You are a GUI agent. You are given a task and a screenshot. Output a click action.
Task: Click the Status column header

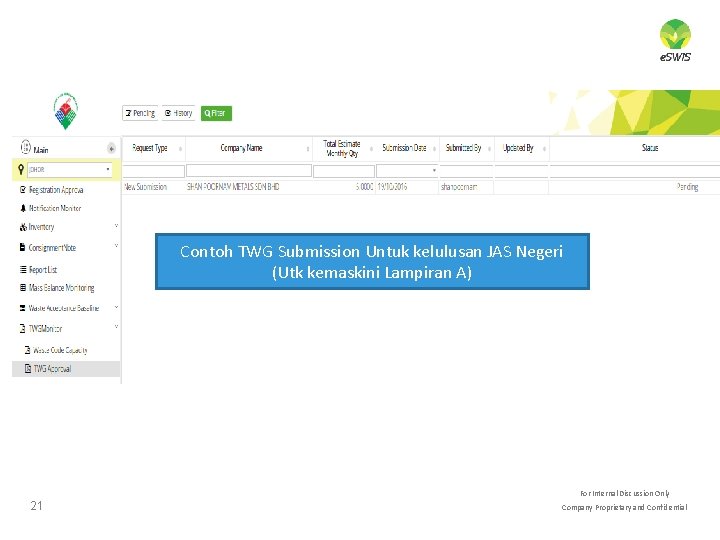(650, 148)
